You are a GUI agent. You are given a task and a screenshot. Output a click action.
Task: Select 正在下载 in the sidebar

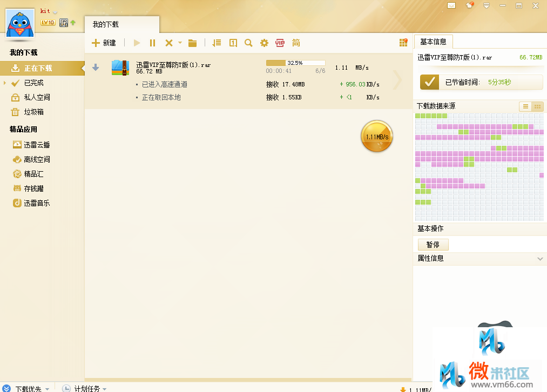pos(42,68)
